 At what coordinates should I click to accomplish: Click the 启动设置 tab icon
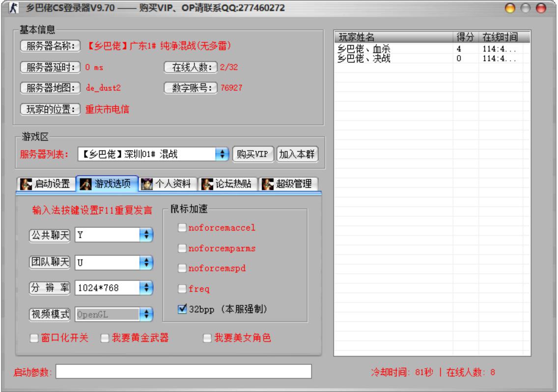26,184
